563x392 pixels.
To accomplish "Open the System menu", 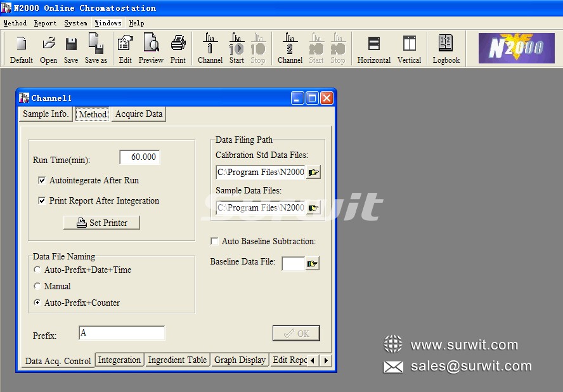I will coord(75,23).
